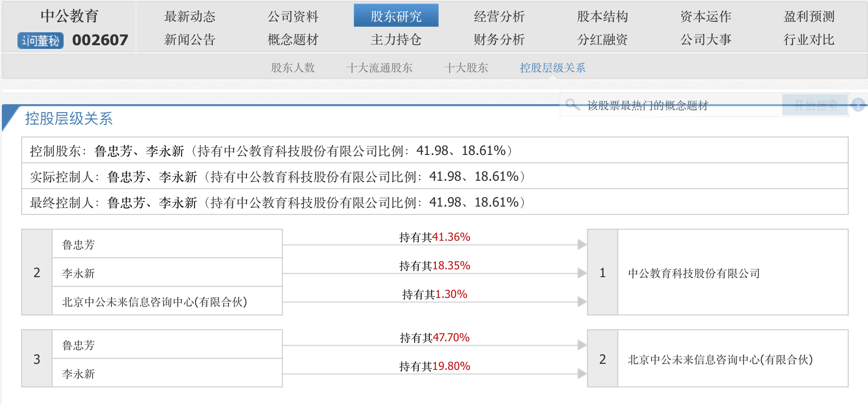Click the search magnifier icon
Image resolution: width=868 pixels, height=404 pixels.
pyautogui.click(x=572, y=105)
